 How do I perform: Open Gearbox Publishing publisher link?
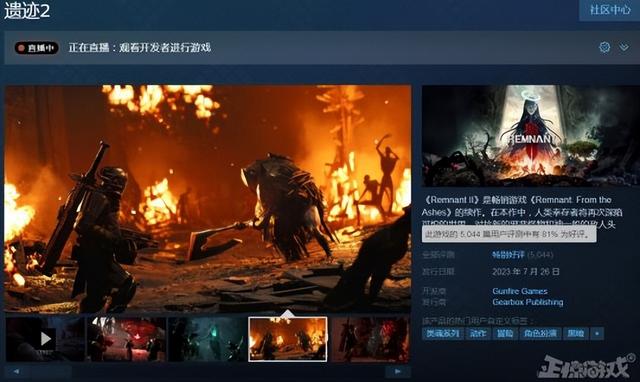coord(528,302)
